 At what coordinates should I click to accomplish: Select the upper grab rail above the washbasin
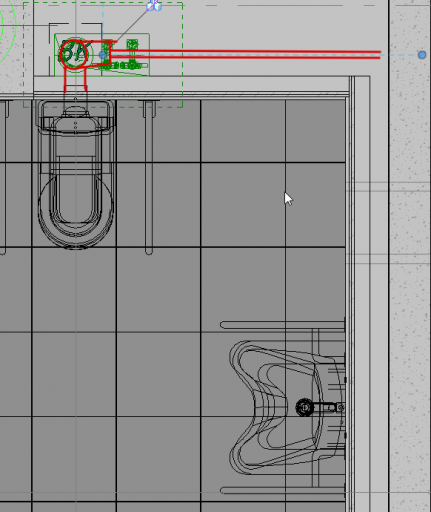[x=282, y=325]
